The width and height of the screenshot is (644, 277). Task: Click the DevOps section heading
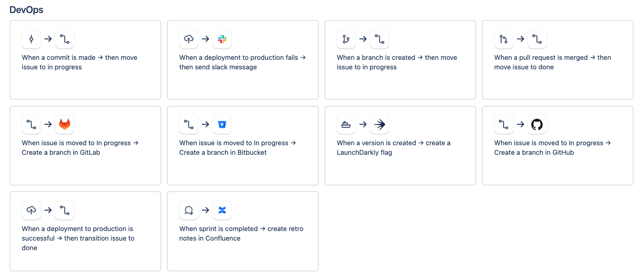(x=26, y=10)
